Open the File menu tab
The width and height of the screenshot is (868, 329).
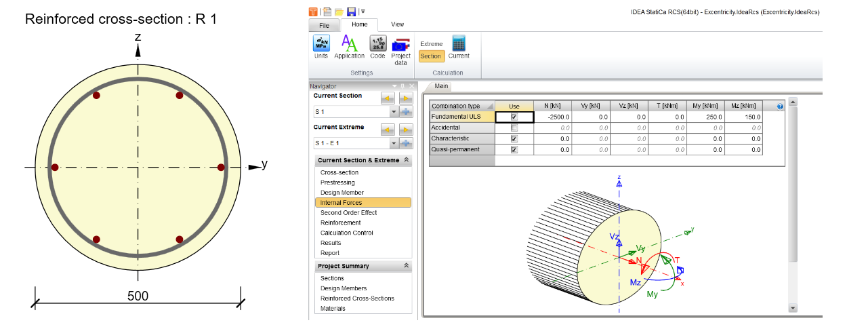coord(323,25)
